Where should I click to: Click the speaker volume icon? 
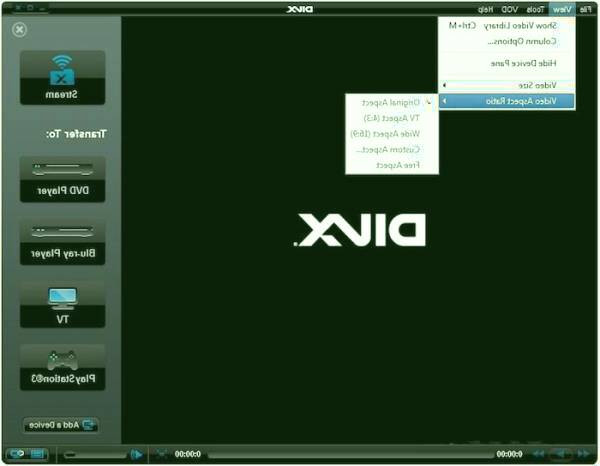pyautogui.click(x=136, y=455)
